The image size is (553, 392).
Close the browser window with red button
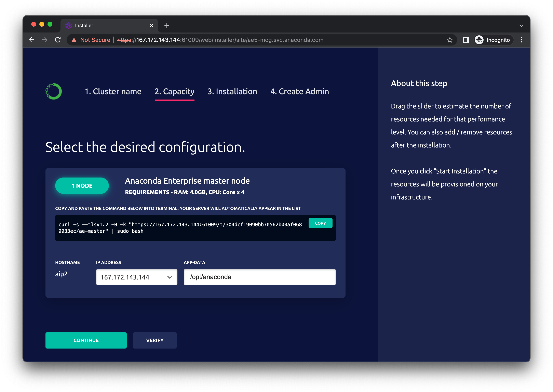click(x=34, y=24)
